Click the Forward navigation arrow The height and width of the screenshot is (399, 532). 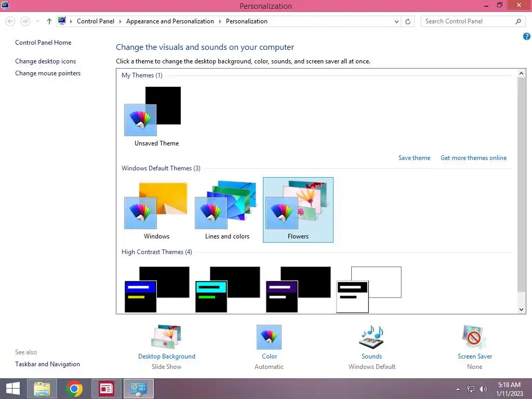tap(25, 21)
